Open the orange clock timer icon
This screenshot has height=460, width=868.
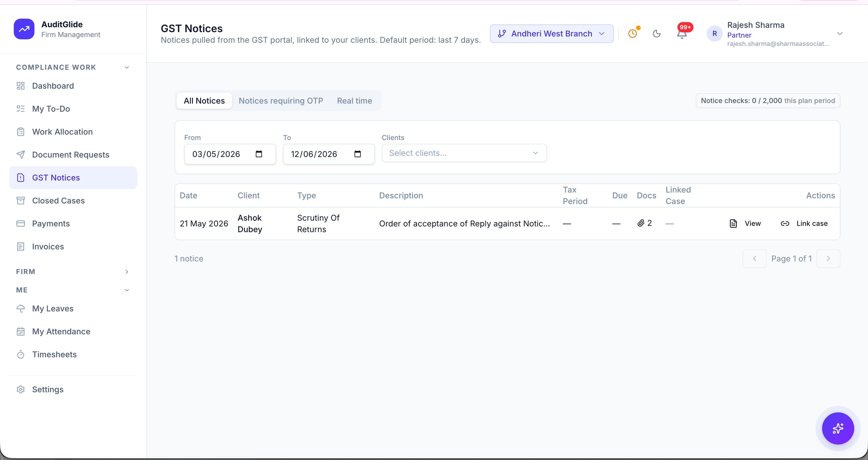tap(633, 33)
